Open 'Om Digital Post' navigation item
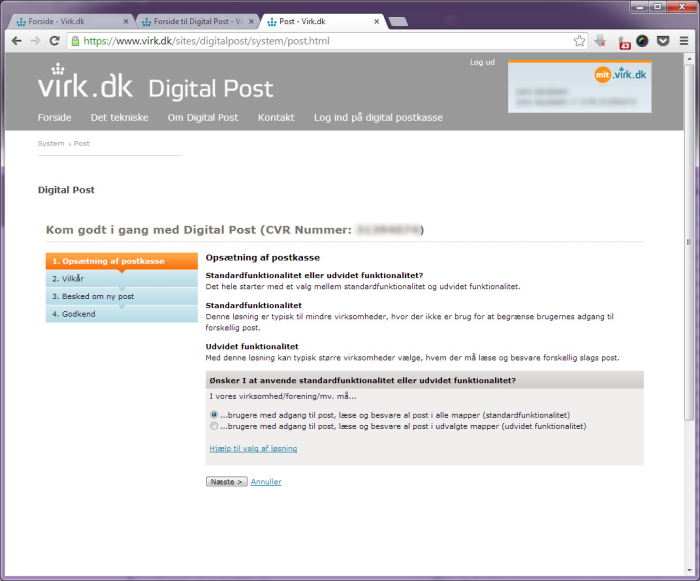This screenshot has height=581, width=700. pyautogui.click(x=203, y=117)
